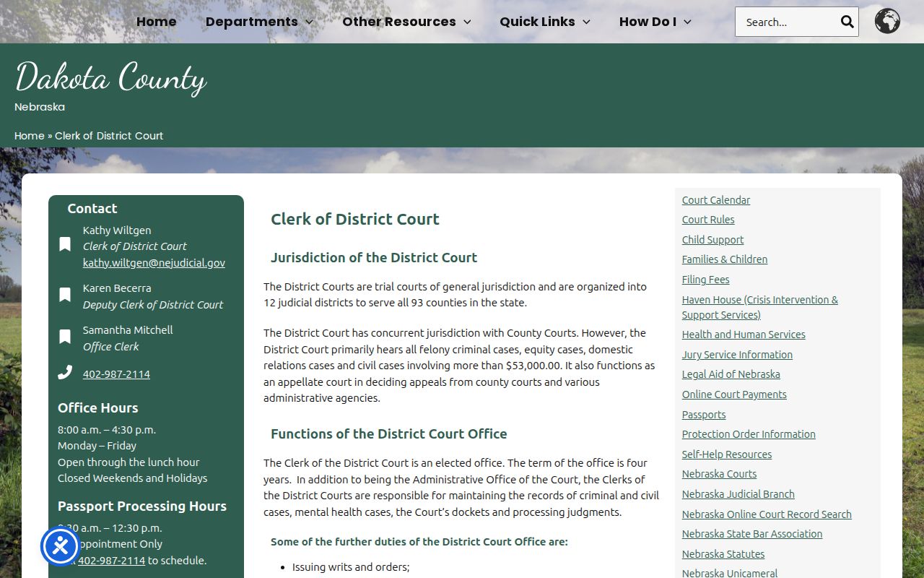Click the bookmark icon beside Samantha Mitchell
The image size is (924, 578).
pos(65,337)
